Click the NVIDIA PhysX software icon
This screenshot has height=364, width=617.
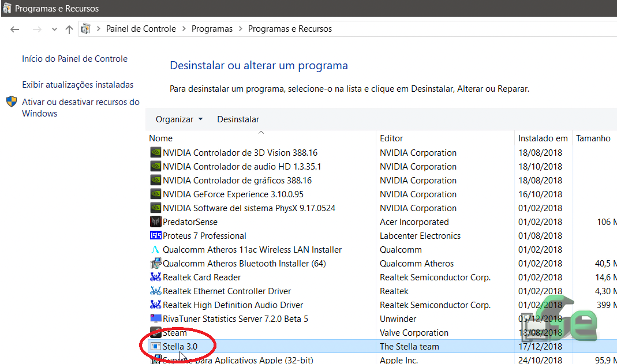(x=155, y=208)
